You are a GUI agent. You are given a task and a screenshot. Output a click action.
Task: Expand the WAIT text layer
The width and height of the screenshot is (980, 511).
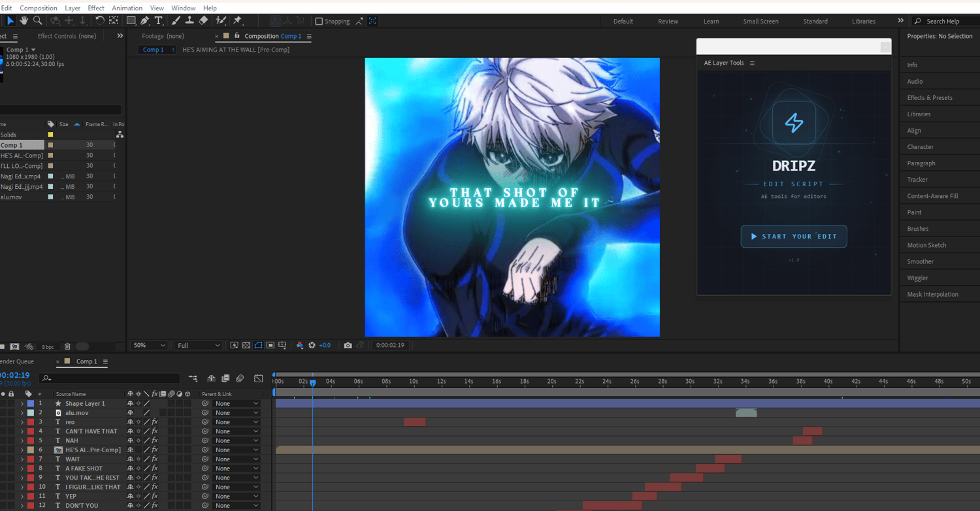coord(22,459)
